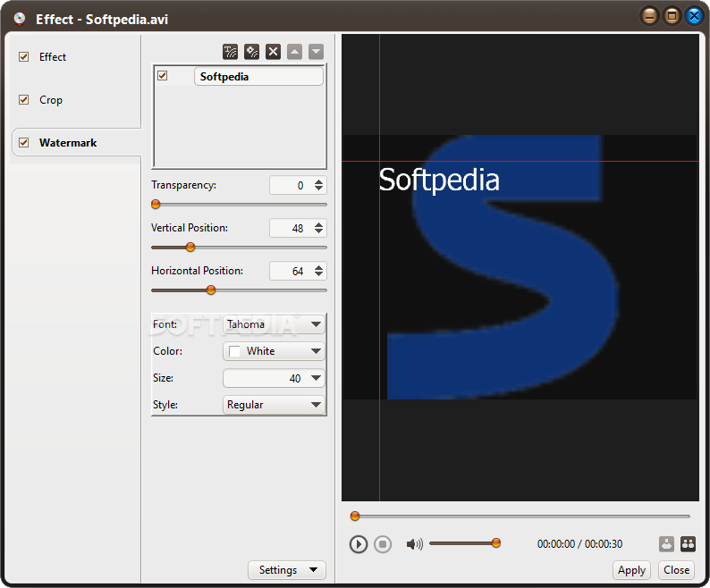Image resolution: width=710 pixels, height=588 pixels.
Task: Increase Vertical Position with the up arrow
Action: click(318, 224)
